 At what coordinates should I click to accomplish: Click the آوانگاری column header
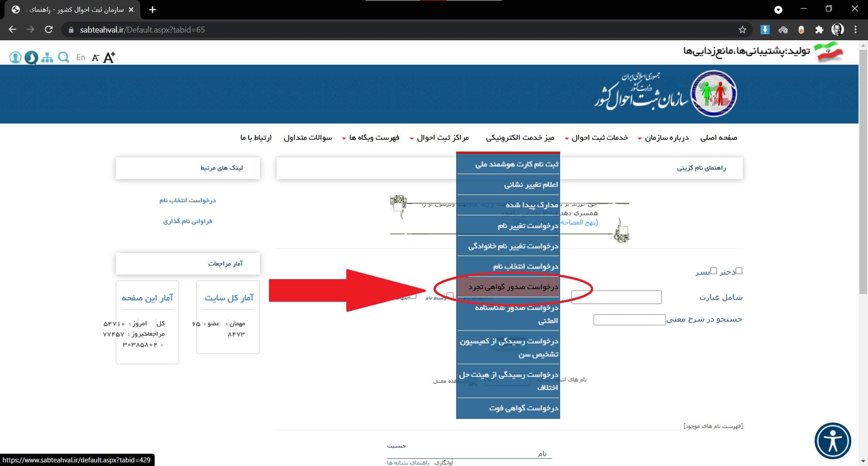tap(443, 462)
